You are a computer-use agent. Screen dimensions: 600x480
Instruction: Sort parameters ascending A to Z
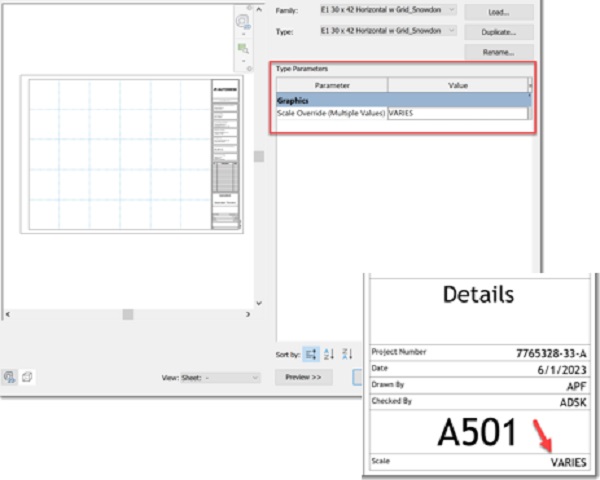pos(329,354)
